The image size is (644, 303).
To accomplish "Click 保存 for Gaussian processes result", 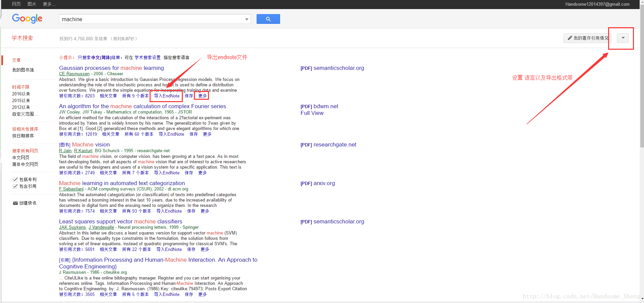I will 189,96.
